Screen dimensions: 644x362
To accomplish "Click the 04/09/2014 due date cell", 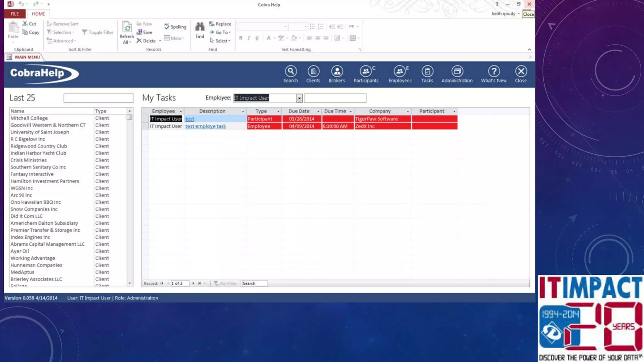I will pos(302,126).
